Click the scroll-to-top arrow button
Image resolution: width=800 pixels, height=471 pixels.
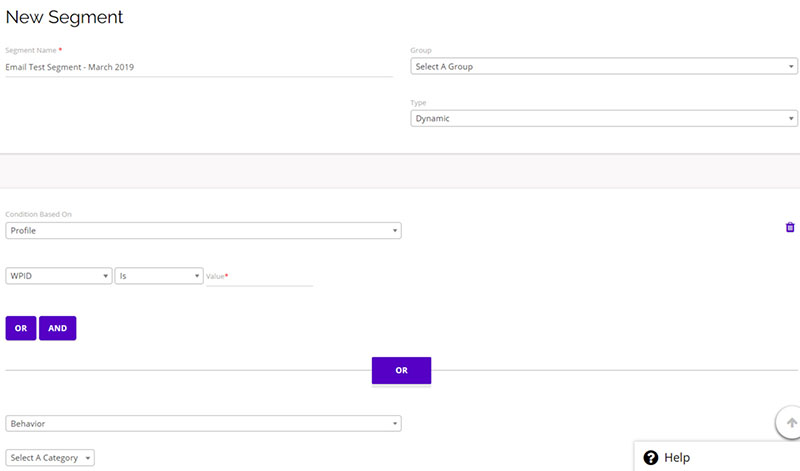click(x=790, y=423)
